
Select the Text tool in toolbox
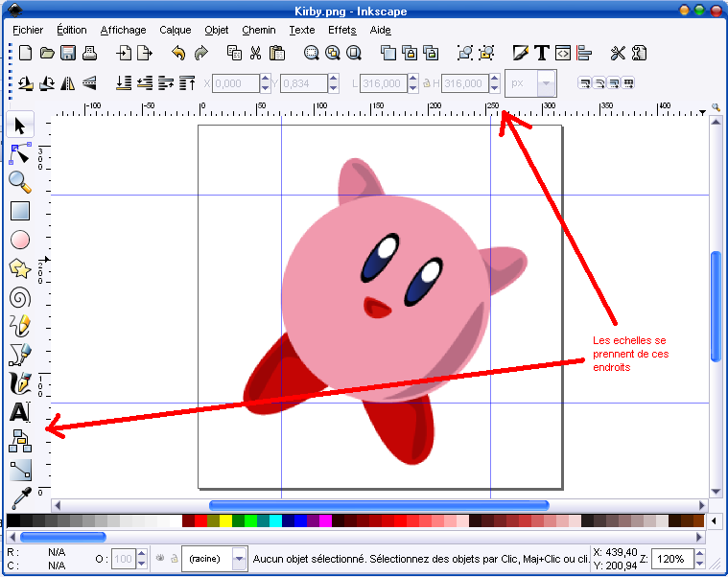20,412
